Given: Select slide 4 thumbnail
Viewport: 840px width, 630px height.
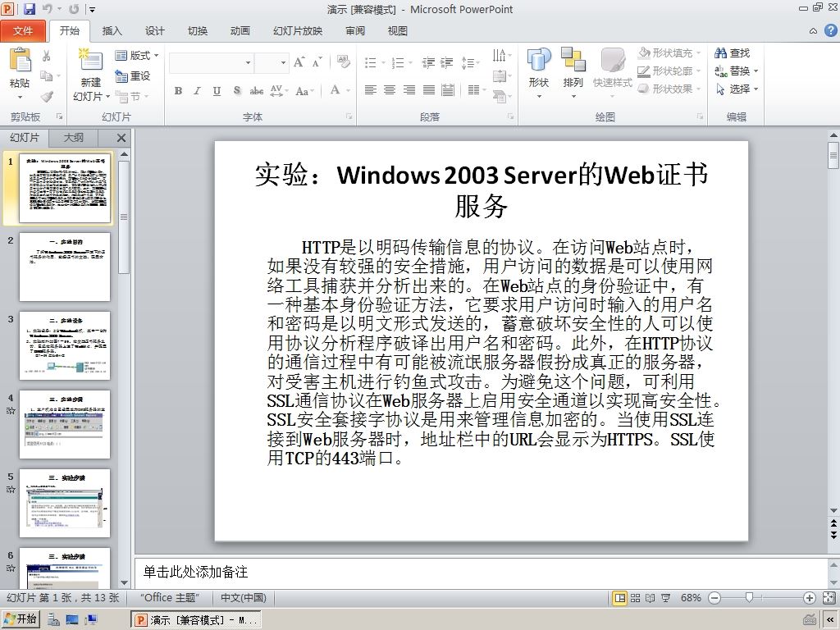Looking at the screenshot, I should point(65,424).
